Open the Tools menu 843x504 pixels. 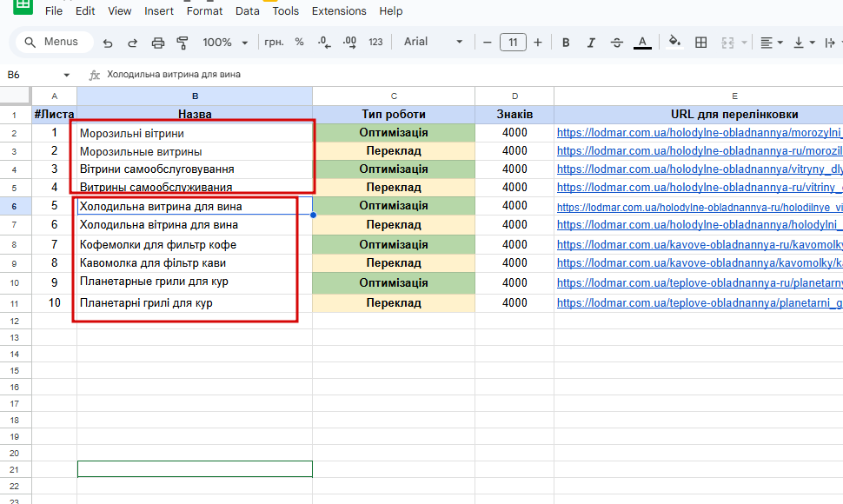point(285,10)
